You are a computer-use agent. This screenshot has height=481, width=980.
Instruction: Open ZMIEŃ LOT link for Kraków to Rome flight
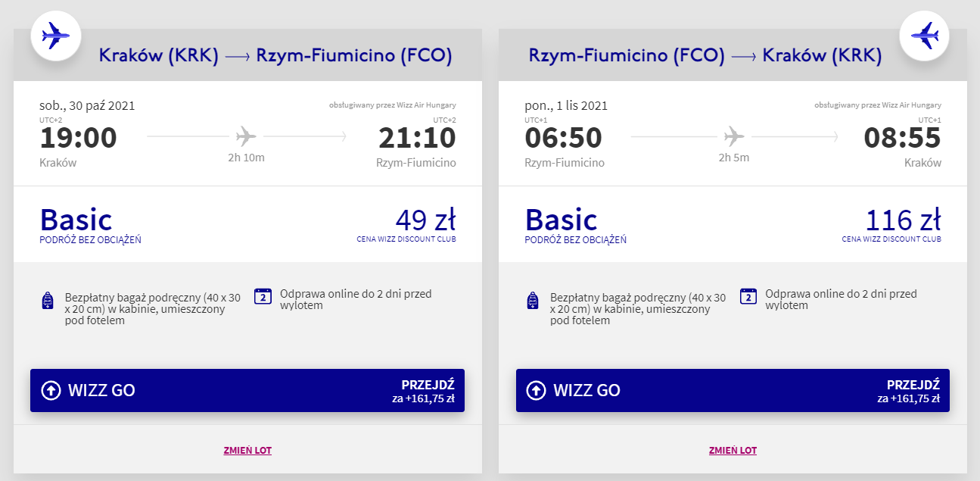tap(247, 450)
